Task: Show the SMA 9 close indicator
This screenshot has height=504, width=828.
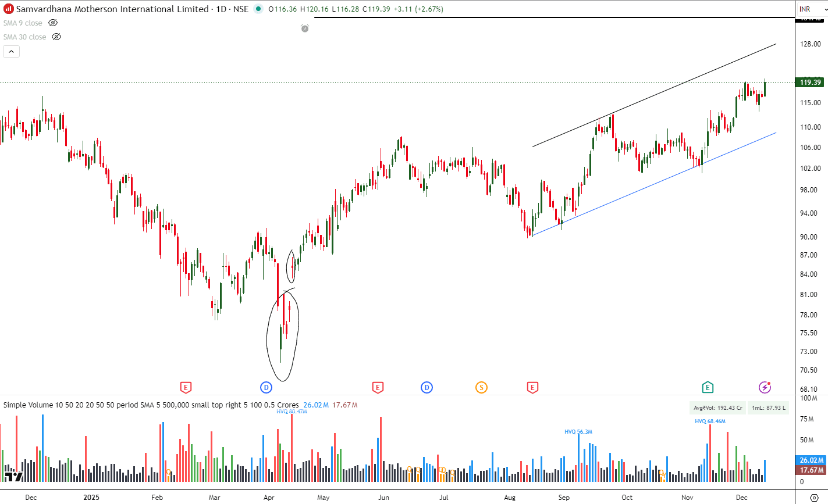Action: (53, 23)
